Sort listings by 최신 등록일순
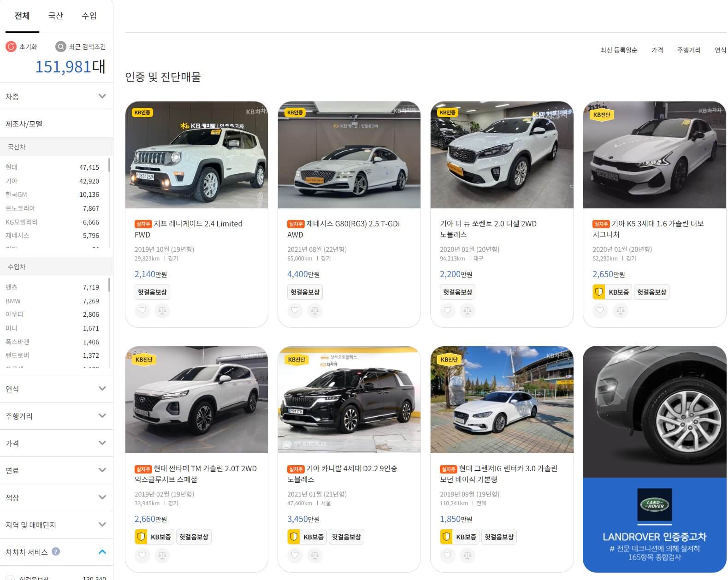 click(619, 50)
